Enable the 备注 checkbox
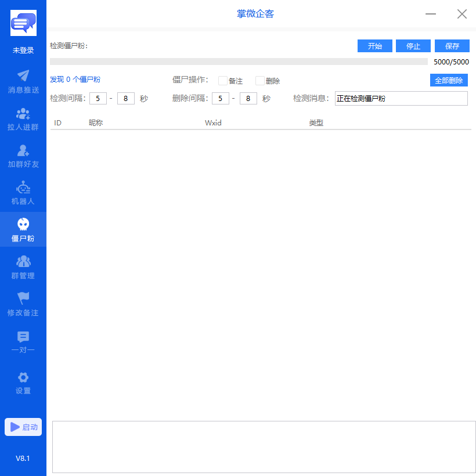Viewport: 476px width, 476px height. 223,81
